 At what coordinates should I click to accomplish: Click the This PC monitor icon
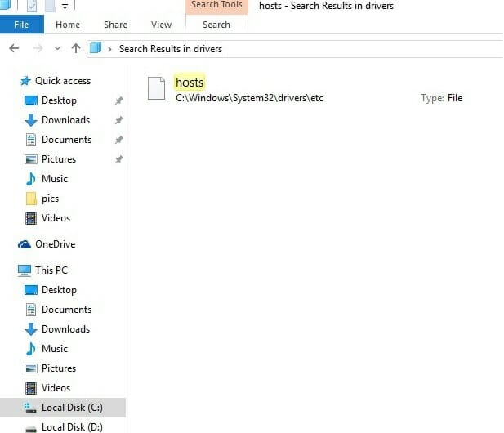[x=25, y=270]
